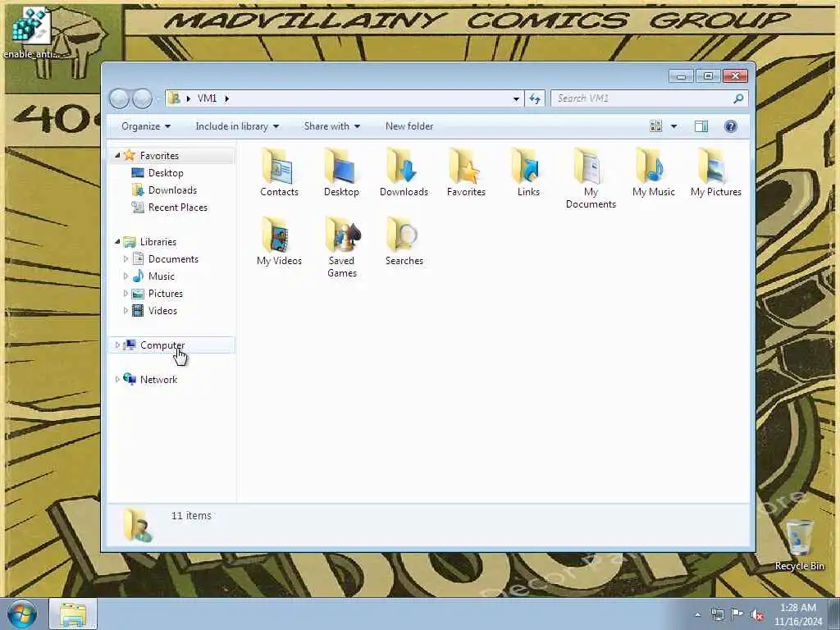Click the search magnifier icon
Image resolution: width=840 pixels, height=630 pixels.
(738, 98)
